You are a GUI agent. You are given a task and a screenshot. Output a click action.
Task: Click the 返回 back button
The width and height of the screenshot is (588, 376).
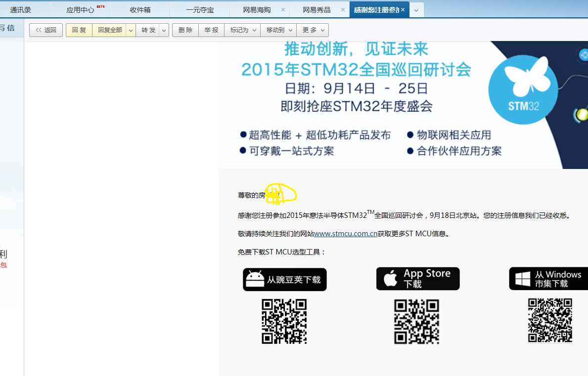click(x=46, y=30)
